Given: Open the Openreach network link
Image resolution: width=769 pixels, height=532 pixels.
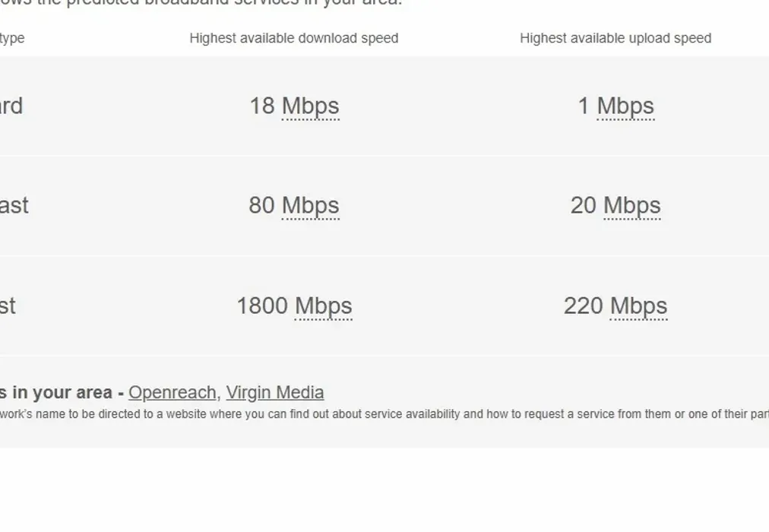Looking at the screenshot, I should pyautogui.click(x=172, y=392).
